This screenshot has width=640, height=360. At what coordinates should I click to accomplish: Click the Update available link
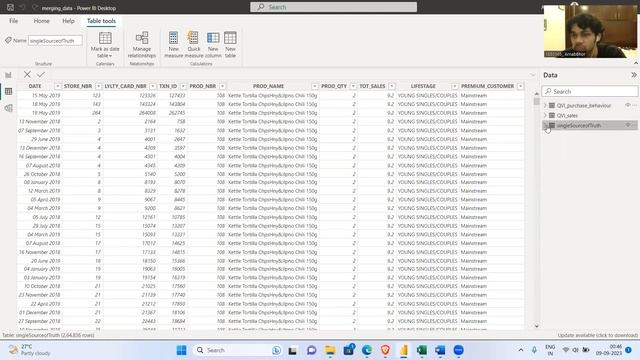coord(598,335)
